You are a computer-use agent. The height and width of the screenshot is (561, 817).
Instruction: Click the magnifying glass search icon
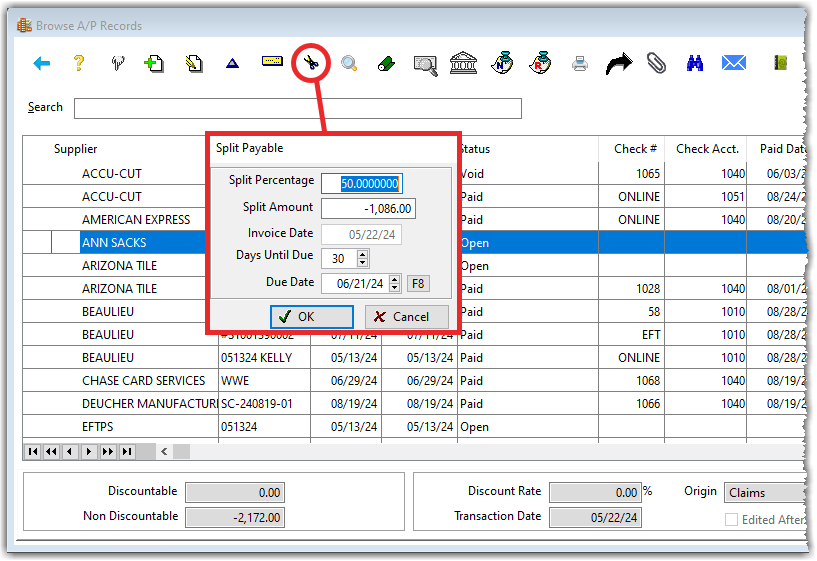point(349,64)
